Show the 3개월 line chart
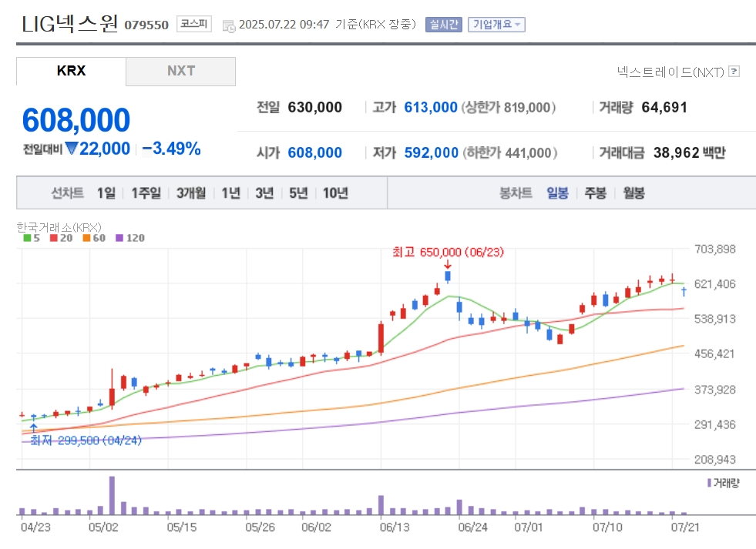The height and width of the screenshot is (549, 756). click(191, 193)
